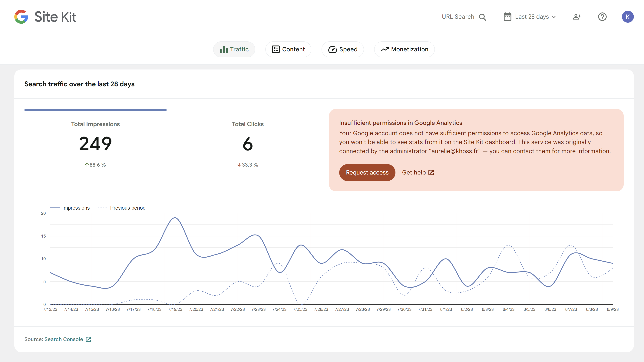
Task: Click the chevron next to Last 28 days
Action: coord(554,17)
